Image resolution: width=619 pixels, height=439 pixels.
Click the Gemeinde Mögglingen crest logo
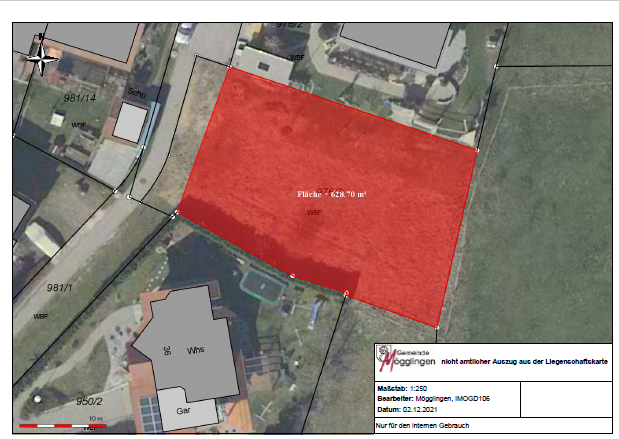(x=385, y=356)
